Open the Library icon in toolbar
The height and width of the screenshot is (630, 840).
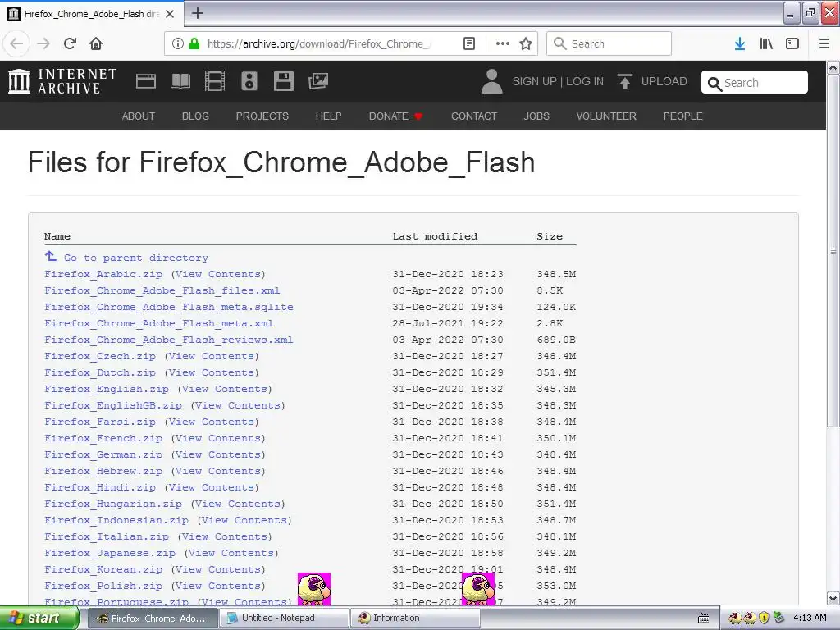(x=766, y=43)
